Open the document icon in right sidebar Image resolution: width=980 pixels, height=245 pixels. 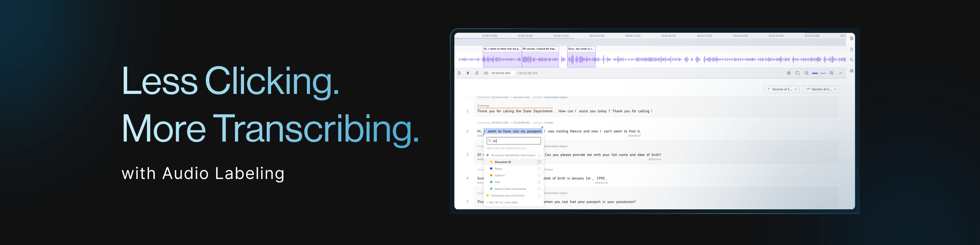[851, 49]
